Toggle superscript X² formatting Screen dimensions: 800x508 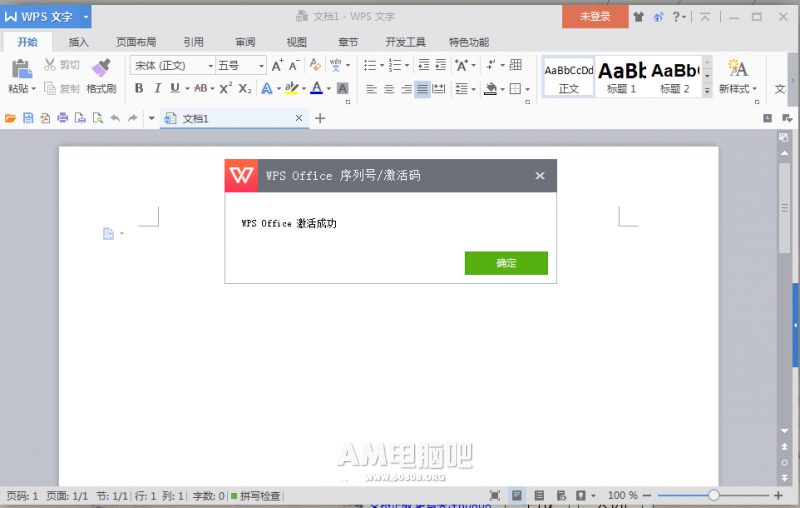226,88
